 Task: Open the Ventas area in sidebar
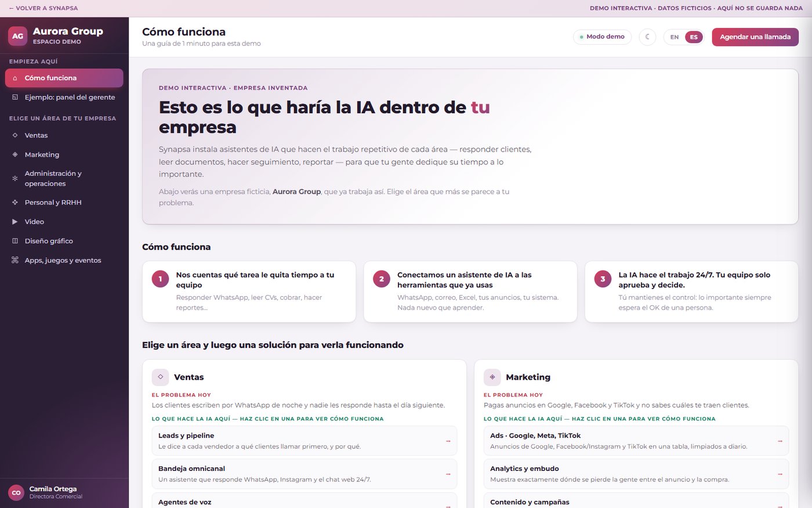[64, 135]
